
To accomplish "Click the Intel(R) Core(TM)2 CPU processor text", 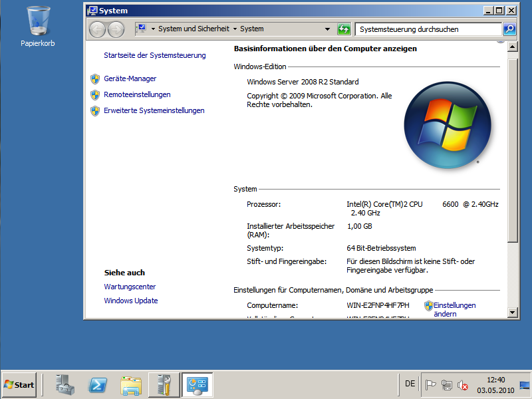I will click(x=384, y=204).
